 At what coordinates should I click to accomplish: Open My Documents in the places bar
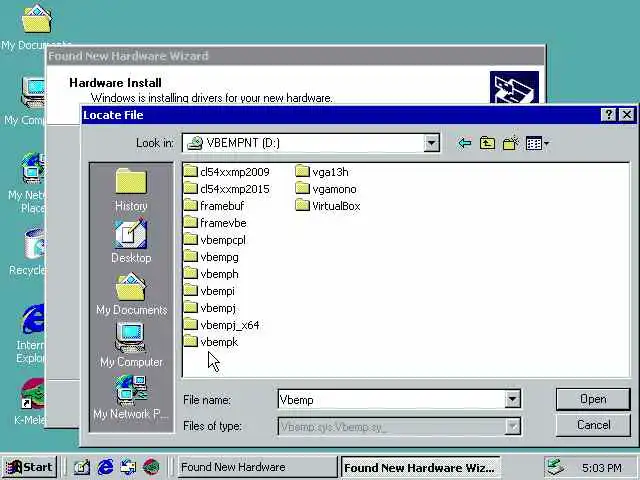pyautogui.click(x=131, y=294)
